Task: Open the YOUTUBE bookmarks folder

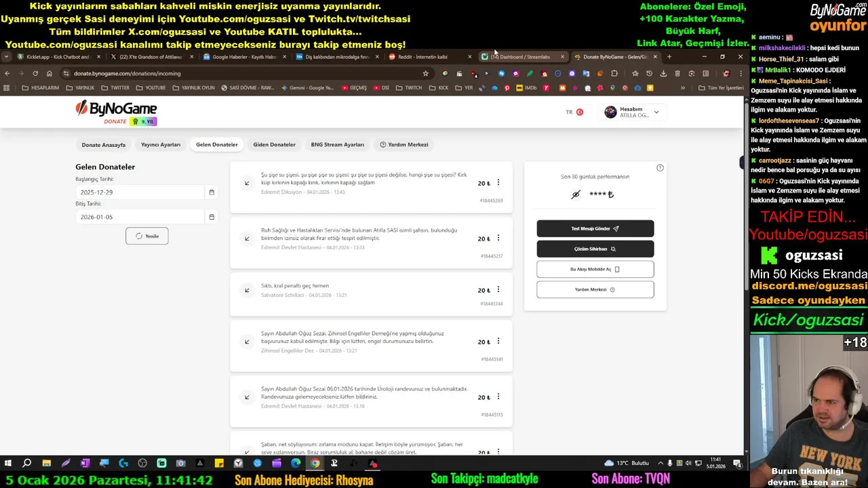Action: click(151, 87)
